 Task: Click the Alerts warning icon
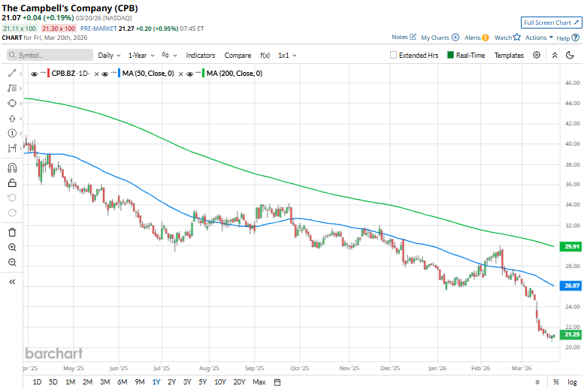tap(486, 38)
